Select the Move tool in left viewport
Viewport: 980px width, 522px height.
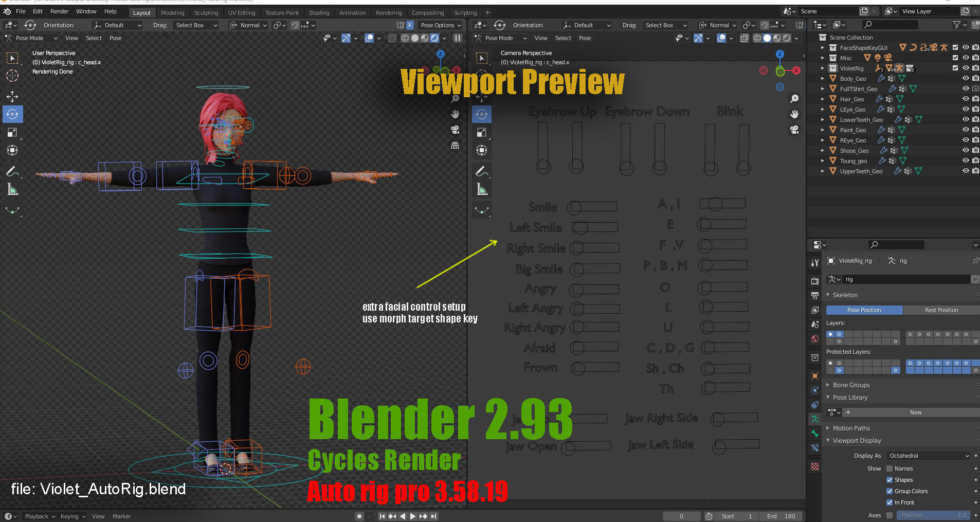pyautogui.click(x=12, y=96)
